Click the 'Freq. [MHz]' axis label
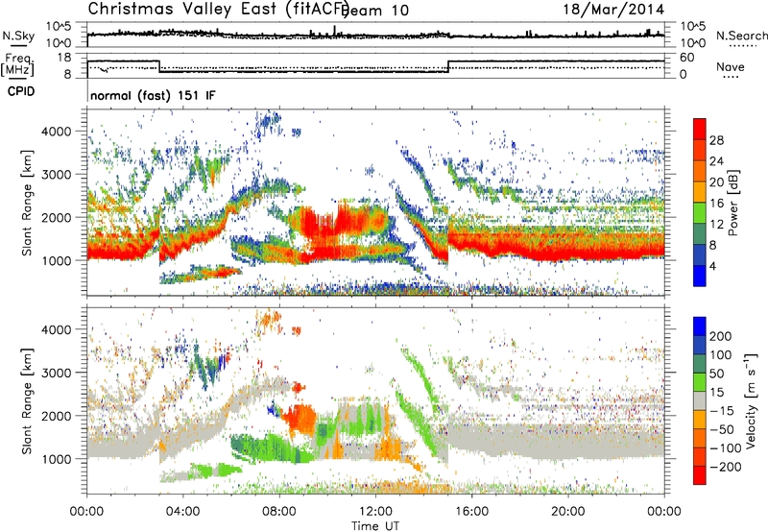 18,64
